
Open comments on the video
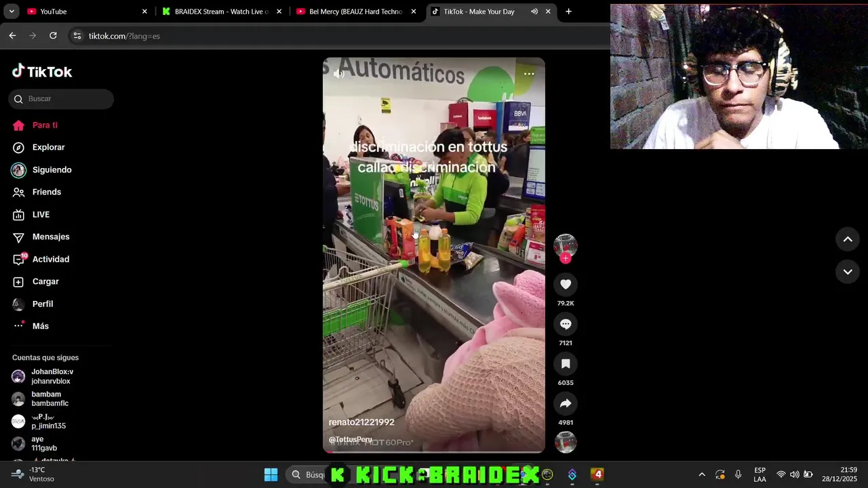566,324
